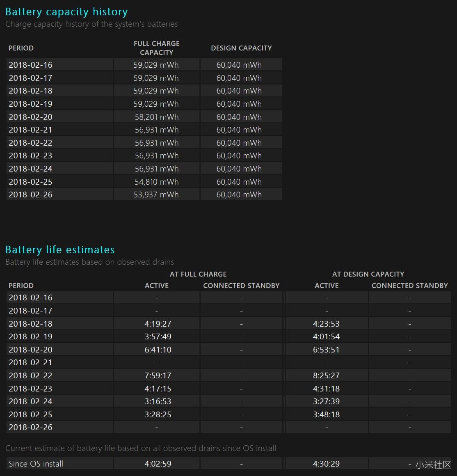Select the AT DESIGN CAPACITY group header
This screenshot has height=476, width=457.
coord(368,274)
